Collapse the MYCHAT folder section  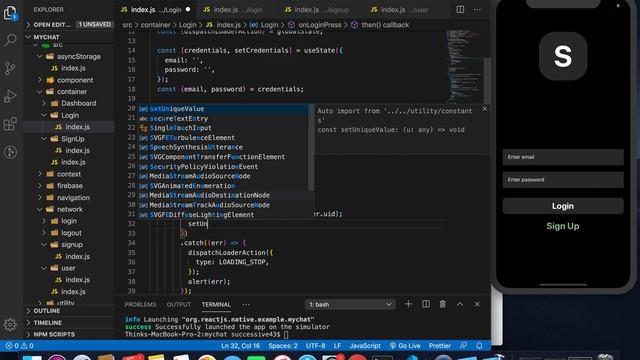(69, 37)
